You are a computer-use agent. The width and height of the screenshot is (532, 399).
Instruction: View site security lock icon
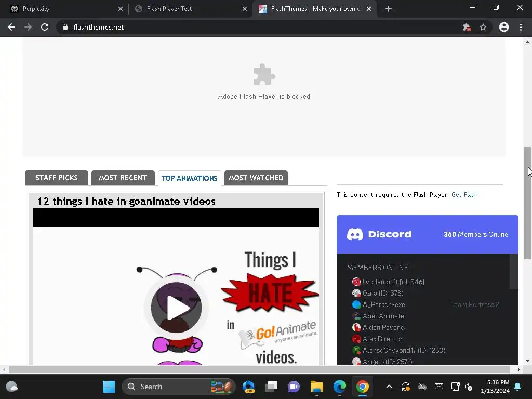[x=65, y=27]
